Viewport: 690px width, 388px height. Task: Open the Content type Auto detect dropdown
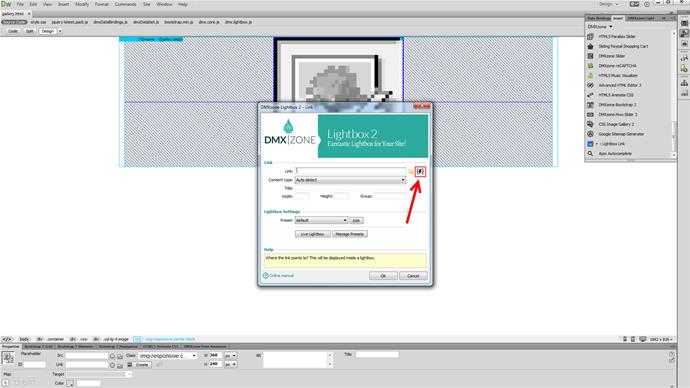(x=350, y=180)
